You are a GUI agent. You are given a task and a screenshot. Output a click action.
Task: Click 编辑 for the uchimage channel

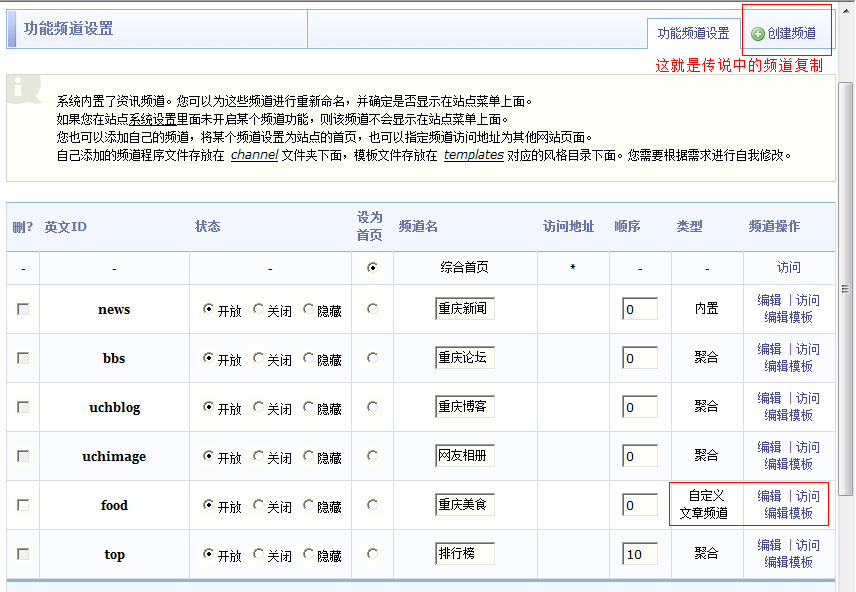(x=769, y=447)
